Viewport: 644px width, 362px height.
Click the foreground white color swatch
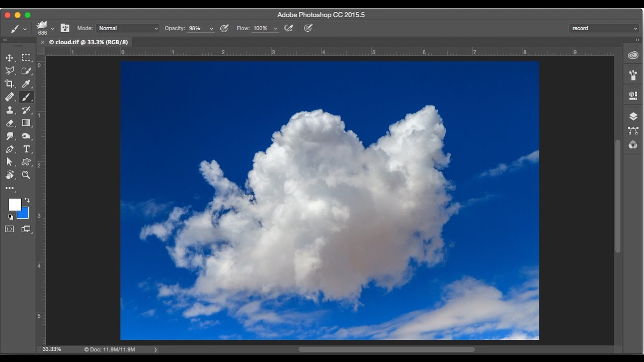click(15, 204)
